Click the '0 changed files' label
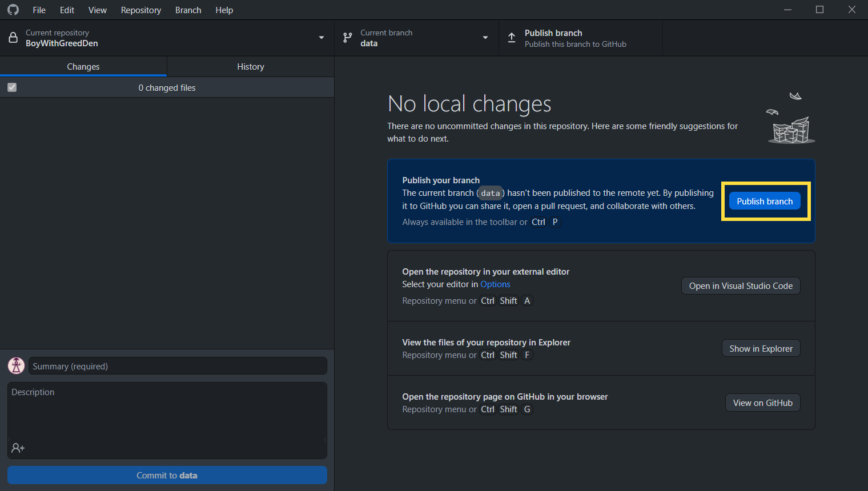This screenshot has width=868, height=491. (x=167, y=87)
